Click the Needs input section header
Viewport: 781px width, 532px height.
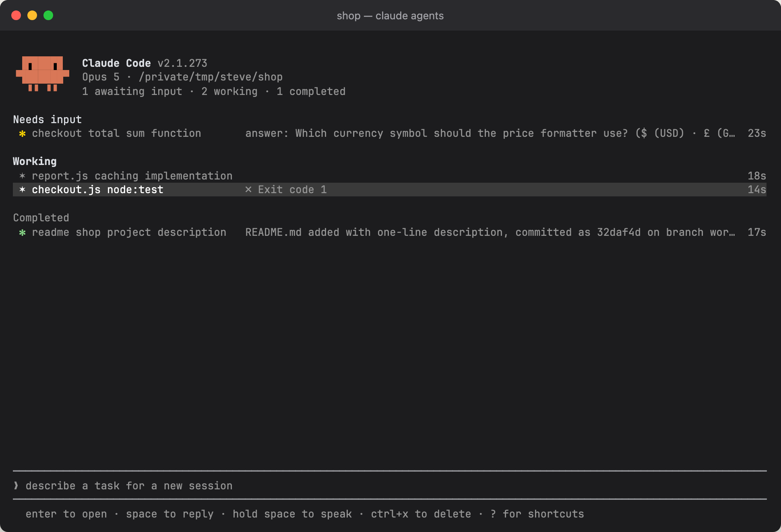pos(48,120)
